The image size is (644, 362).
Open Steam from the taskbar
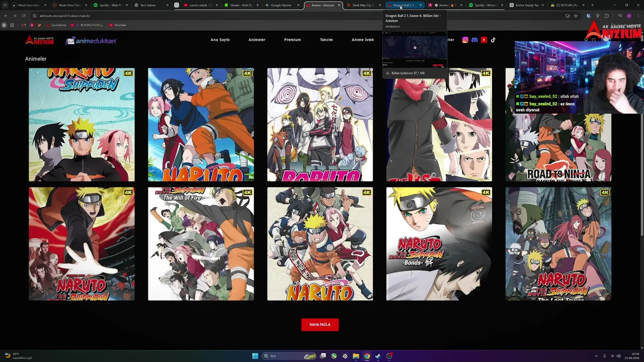click(x=378, y=356)
